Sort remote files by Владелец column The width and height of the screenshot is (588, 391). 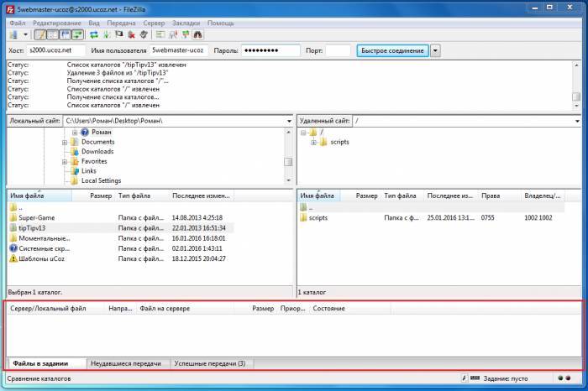tap(543, 195)
